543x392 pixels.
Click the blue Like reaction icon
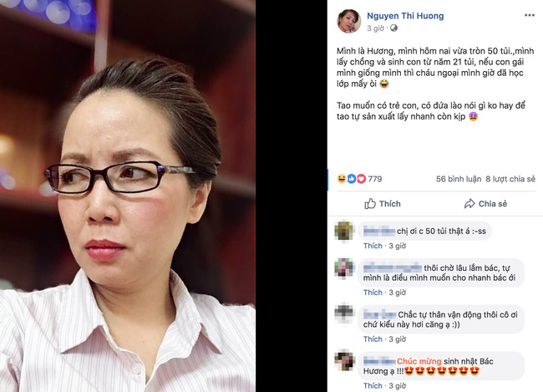pyautogui.click(x=352, y=179)
